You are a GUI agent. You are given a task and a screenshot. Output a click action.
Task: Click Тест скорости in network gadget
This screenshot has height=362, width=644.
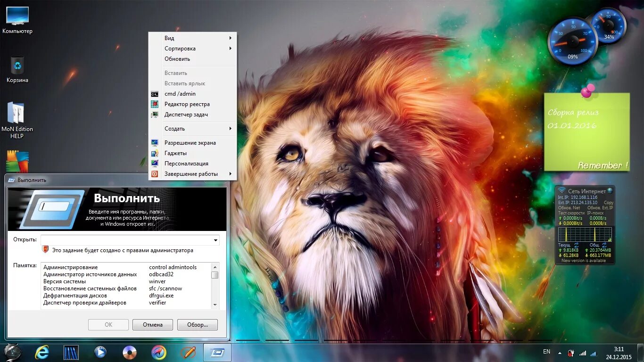(571, 213)
